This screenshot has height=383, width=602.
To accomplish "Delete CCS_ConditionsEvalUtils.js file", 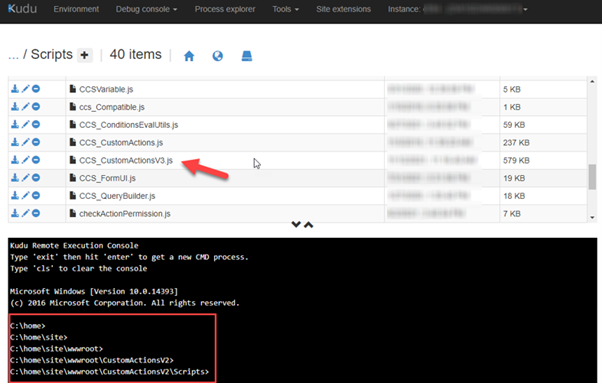I will click(x=36, y=124).
